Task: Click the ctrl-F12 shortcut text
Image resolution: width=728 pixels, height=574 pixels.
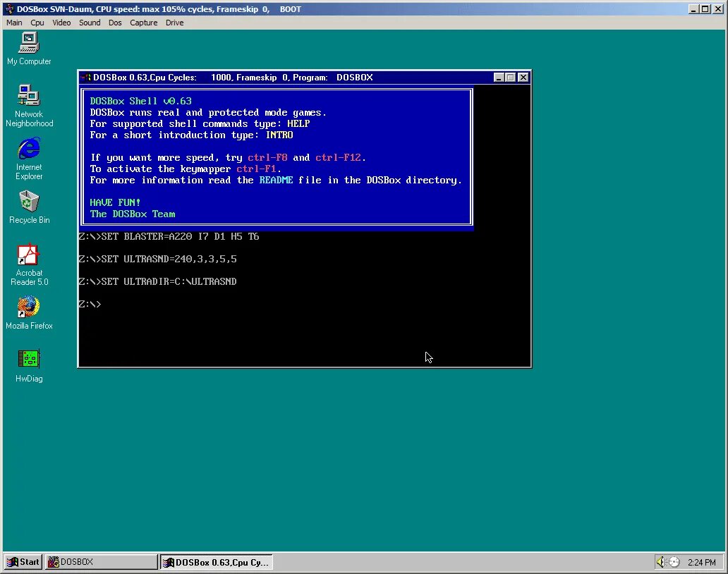Action: (x=338, y=157)
